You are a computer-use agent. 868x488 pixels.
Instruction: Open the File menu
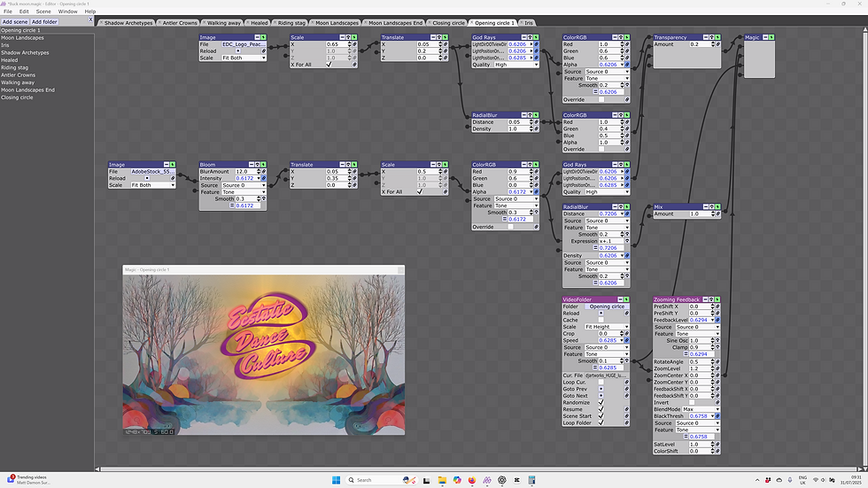click(x=8, y=11)
